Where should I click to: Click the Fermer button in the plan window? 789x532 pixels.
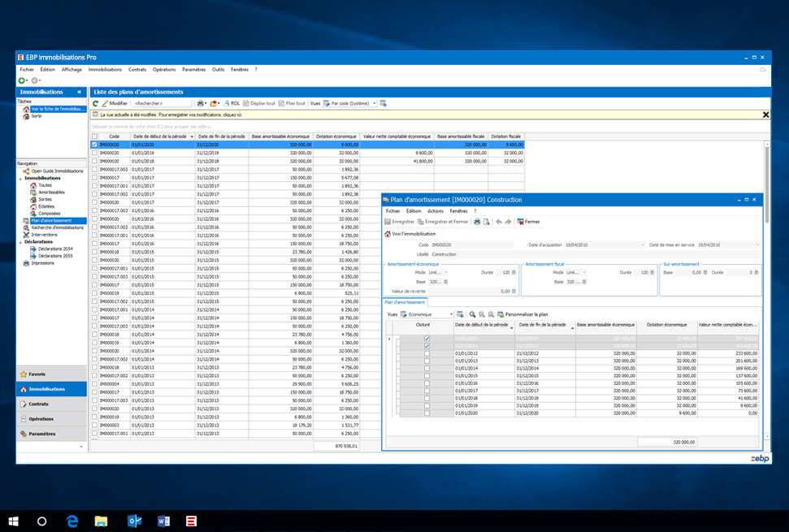coord(527,222)
